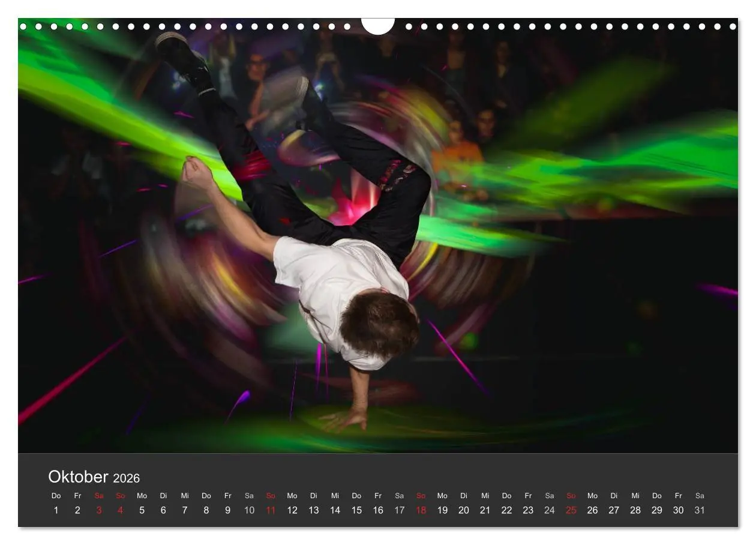Select date 20 in the calendar strip
This screenshot has width=756, height=545.
coord(464,510)
